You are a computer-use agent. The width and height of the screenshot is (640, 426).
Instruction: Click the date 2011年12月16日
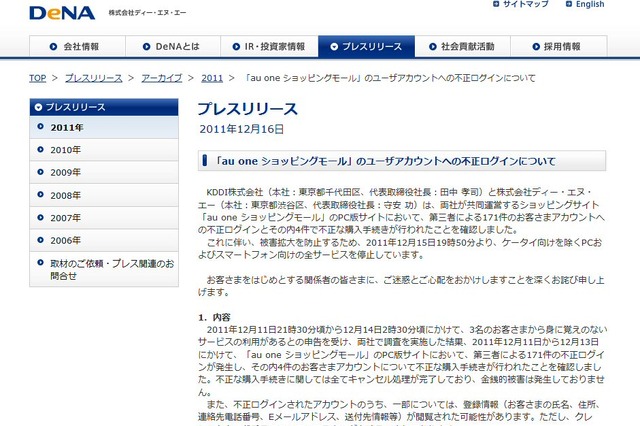tap(241, 129)
